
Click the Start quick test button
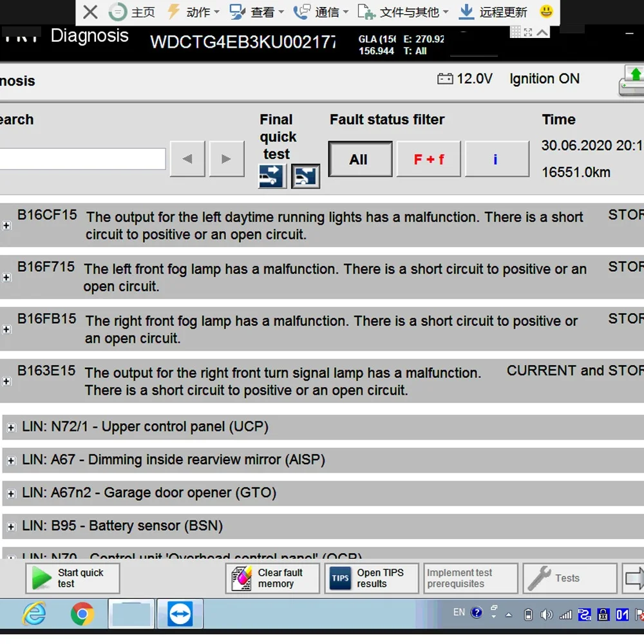(x=73, y=578)
